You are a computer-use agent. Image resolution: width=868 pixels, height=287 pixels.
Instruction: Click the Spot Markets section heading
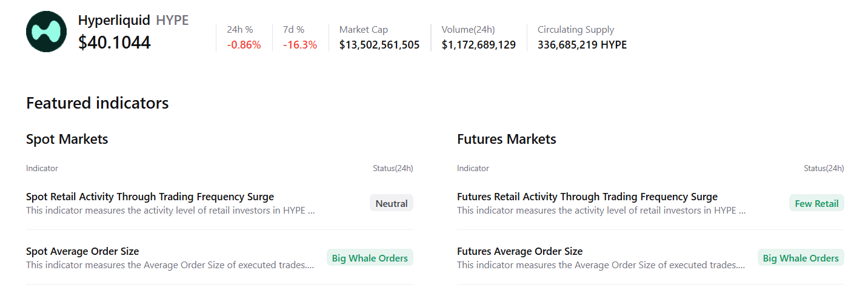coord(67,139)
